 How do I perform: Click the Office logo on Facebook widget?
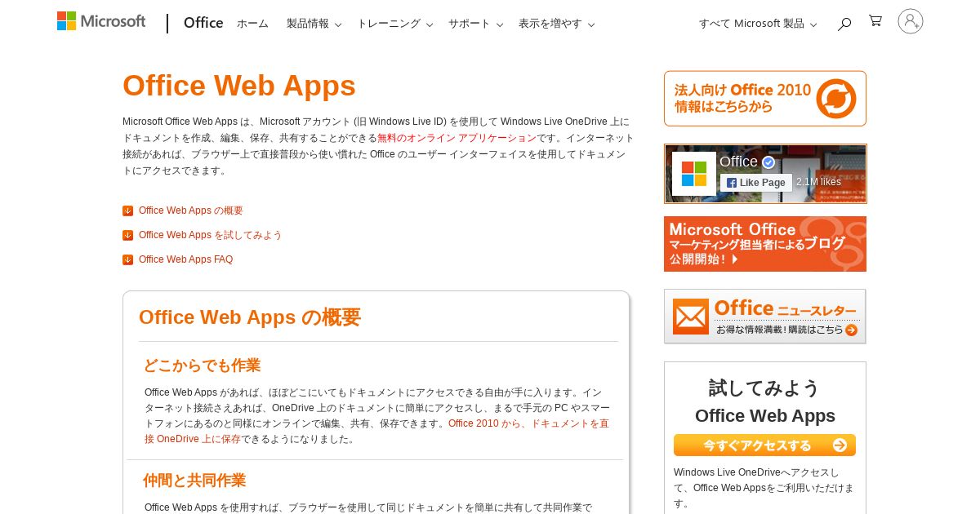(x=694, y=174)
